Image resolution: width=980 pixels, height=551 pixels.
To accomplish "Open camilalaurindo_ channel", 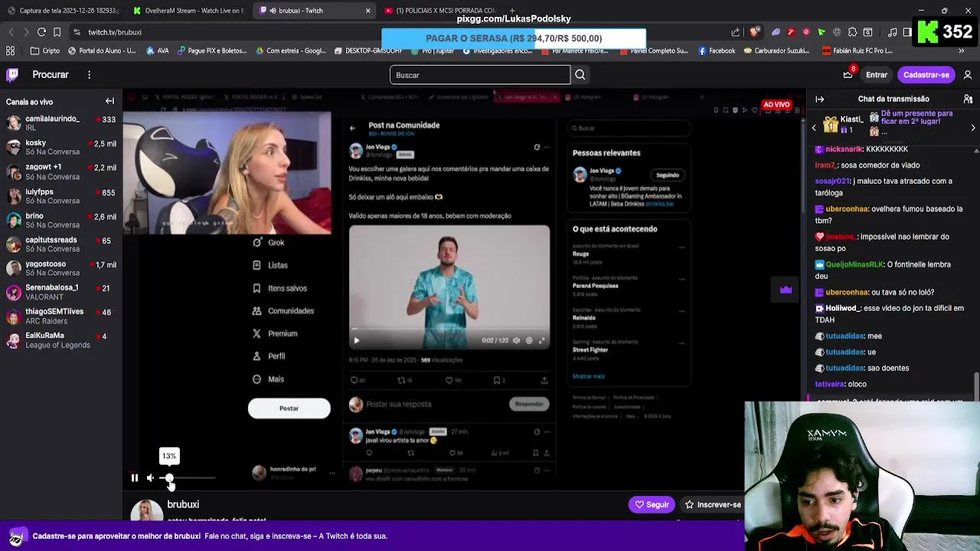I will coord(61,123).
